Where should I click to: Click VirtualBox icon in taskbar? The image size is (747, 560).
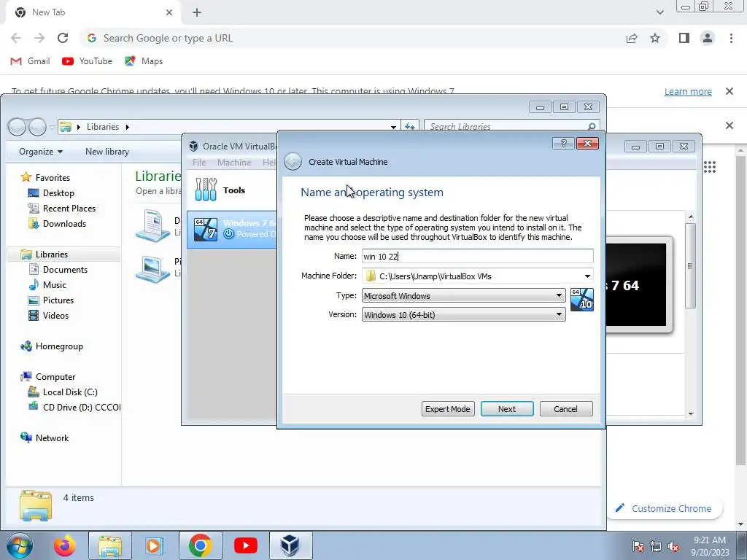(x=290, y=545)
